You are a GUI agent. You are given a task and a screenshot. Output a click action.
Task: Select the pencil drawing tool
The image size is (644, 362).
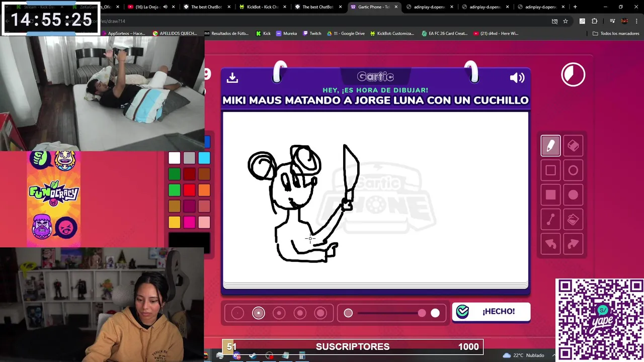point(550,146)
